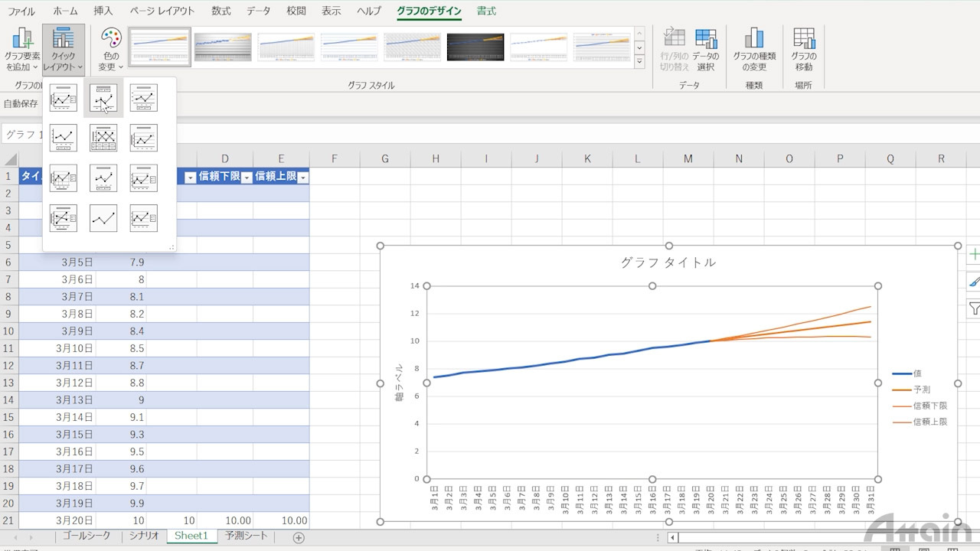Screen dimensions: 980x551
Task: Click the Quick Layout (クイックレイアウト) dropdown button
Action: pyautogui.click(x=64, y=49)
